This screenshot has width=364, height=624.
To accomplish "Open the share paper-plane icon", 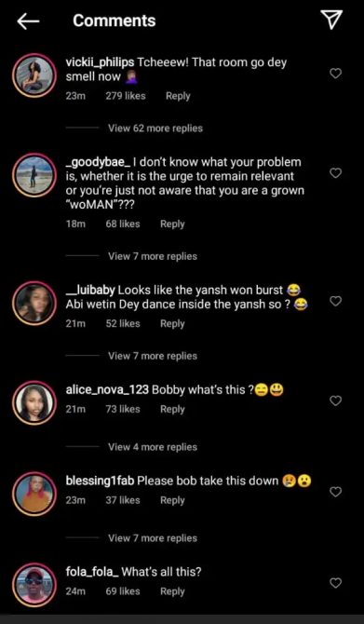I will (x=331, y=20).
